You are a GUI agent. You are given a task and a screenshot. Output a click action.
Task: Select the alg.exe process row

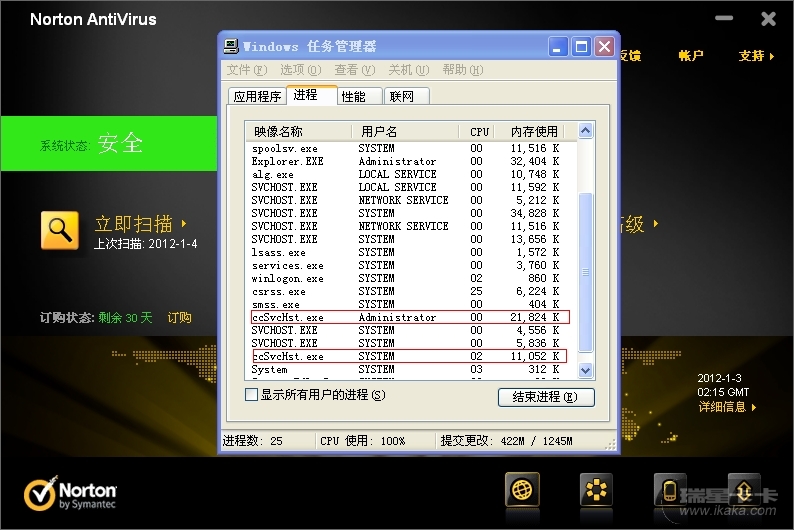(x=411, y=174)
